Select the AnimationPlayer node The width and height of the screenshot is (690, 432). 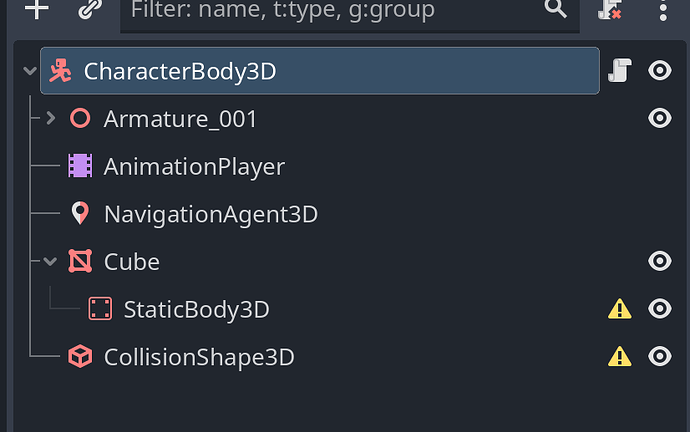[195, 167]
